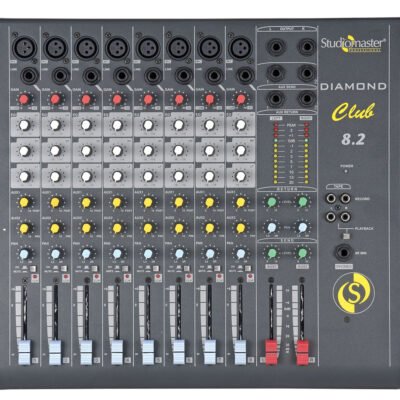
Task: Click channel 3's white fader cap
Action: point(86,352)
